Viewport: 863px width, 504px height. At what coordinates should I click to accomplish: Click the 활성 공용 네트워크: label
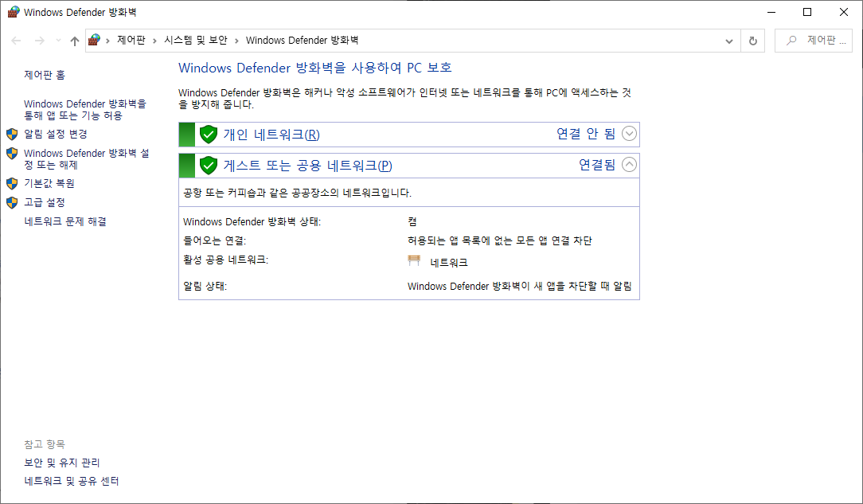coord(225,260)
